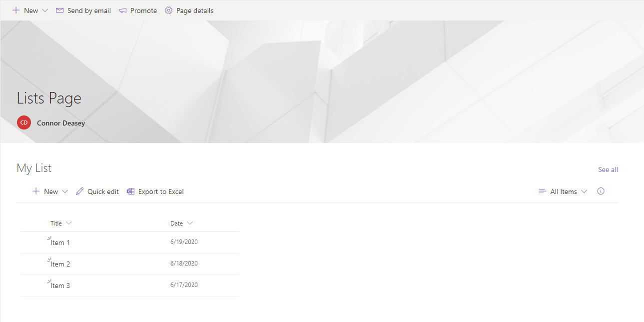
Task: Click the plus icon in My List toolbar
Action: (36, 191)
